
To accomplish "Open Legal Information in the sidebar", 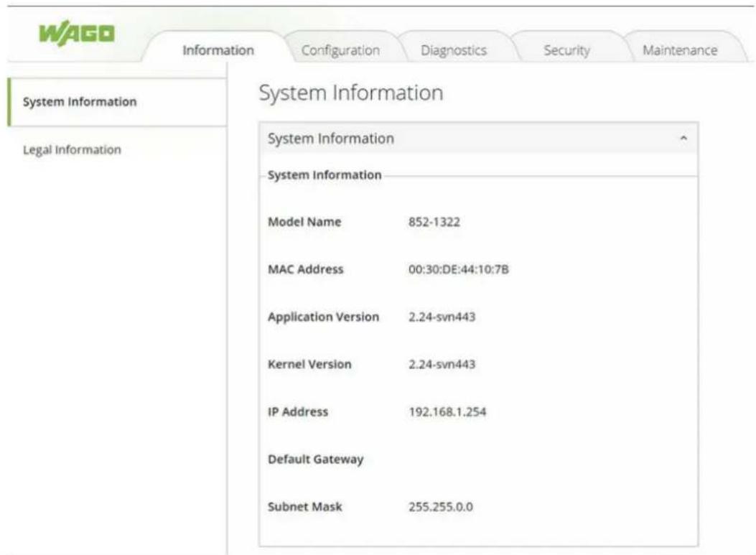I will [x=72, y=150].
